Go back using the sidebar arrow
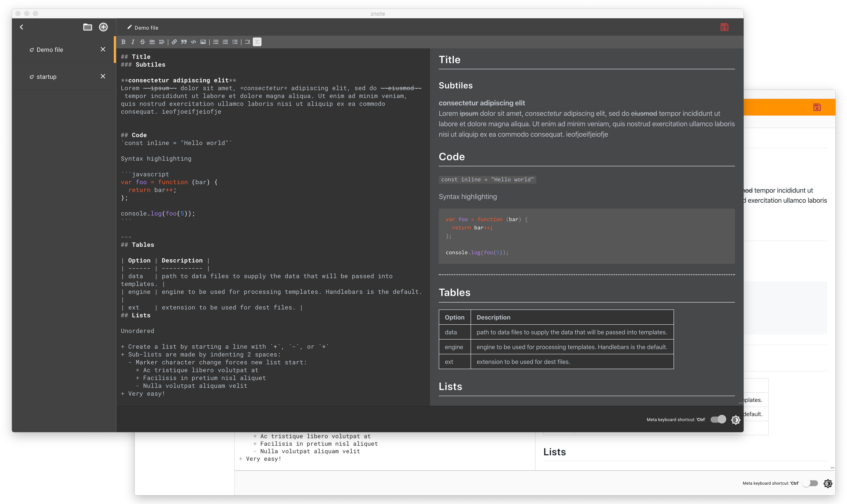This screenshot has height=504, width=847. pos(21,27)
